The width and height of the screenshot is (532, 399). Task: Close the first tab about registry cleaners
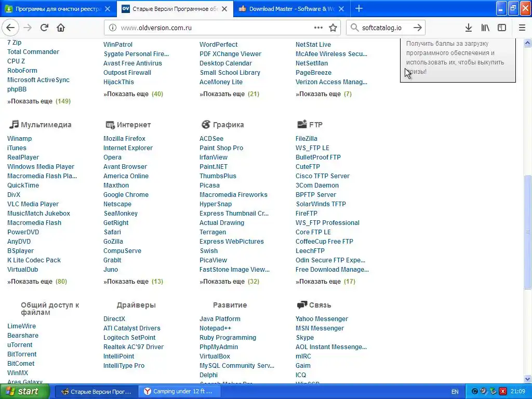click(x=108, y=9)
